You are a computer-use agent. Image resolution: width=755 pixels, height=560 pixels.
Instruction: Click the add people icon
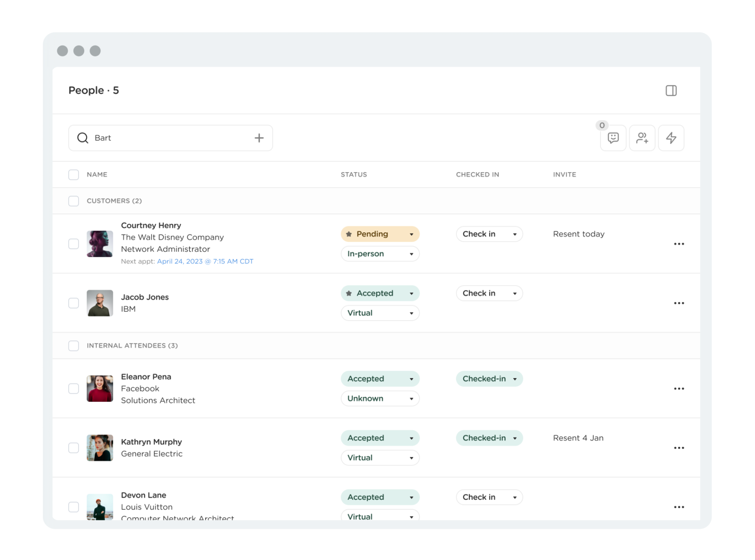coord(642,138)
